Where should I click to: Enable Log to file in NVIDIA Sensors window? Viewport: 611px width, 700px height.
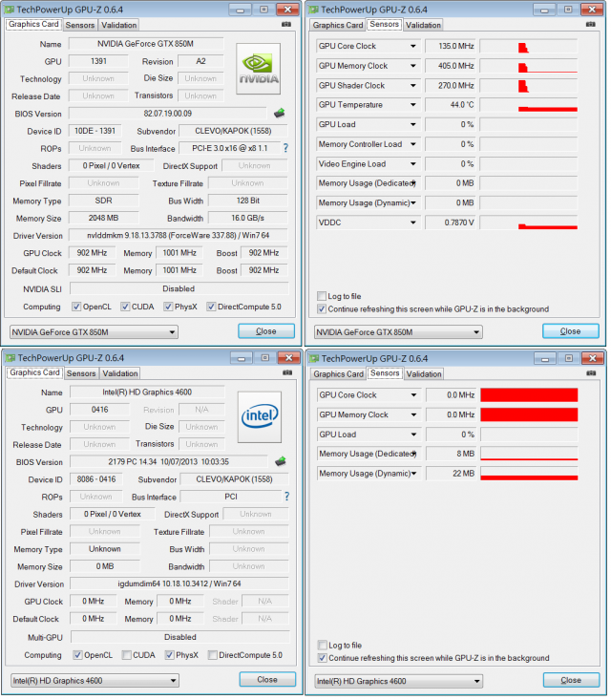tap(322, 296)
